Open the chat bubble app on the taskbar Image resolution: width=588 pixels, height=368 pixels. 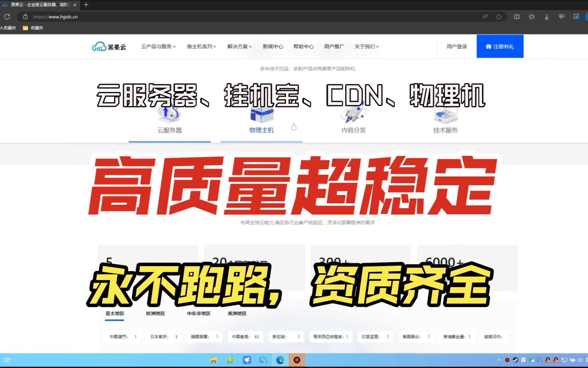263,360
